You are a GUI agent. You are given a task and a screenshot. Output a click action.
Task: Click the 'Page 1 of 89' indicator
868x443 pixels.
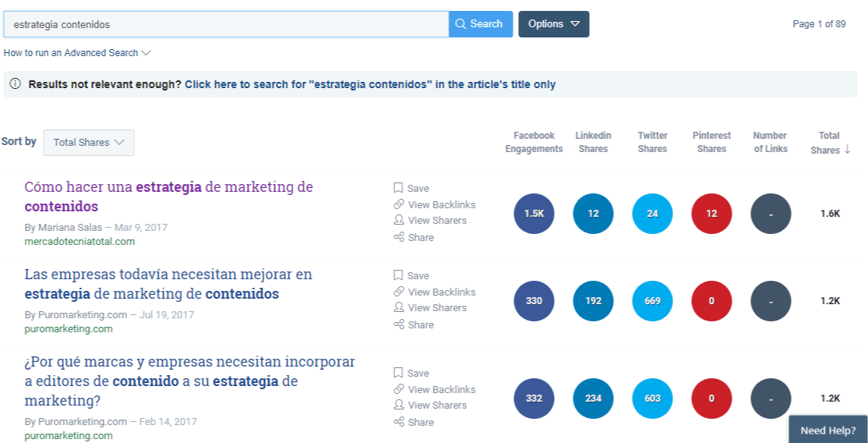(x=819, y=24)
